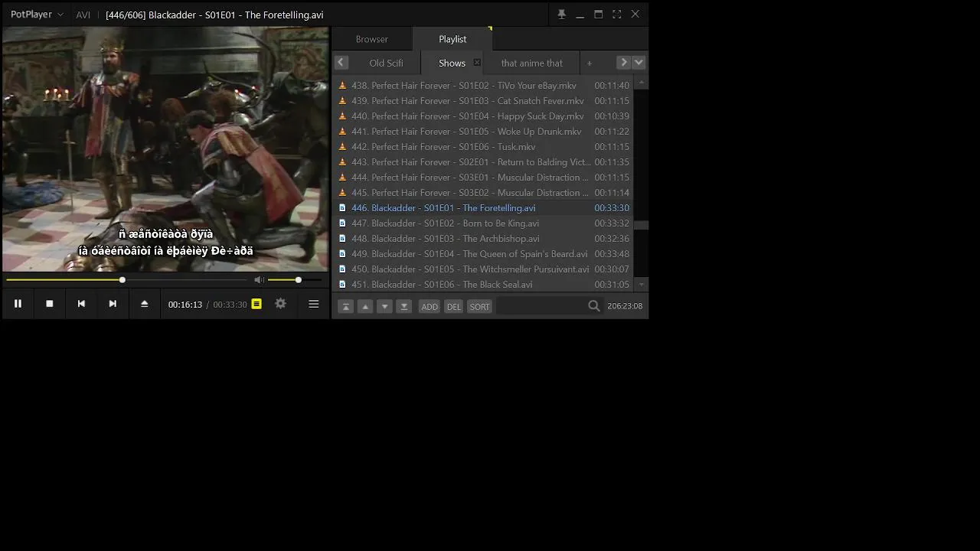980x551 pixels.
Task: Select 440. Happy Suck Day.mkv
Action: pos(484,116)
